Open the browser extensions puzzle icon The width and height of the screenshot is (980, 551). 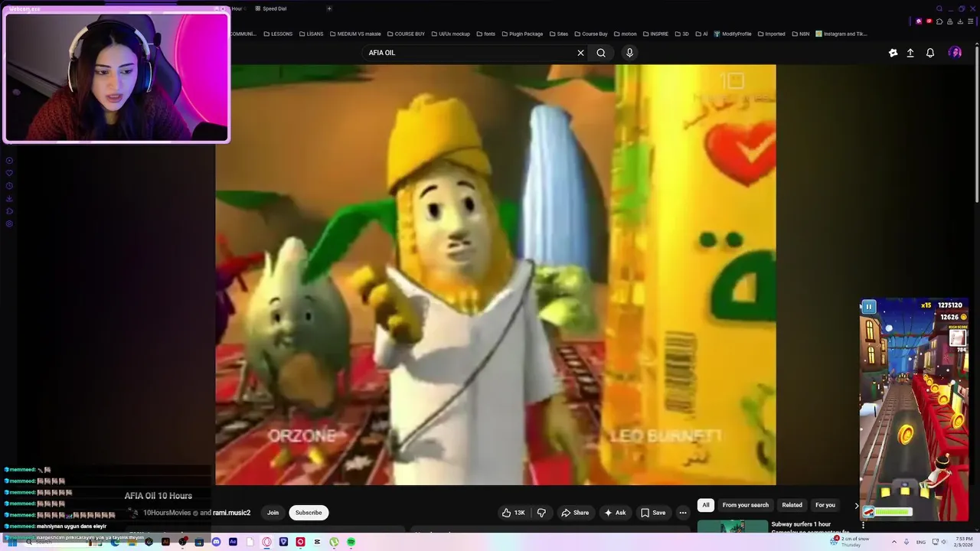[x=939, y=21]
